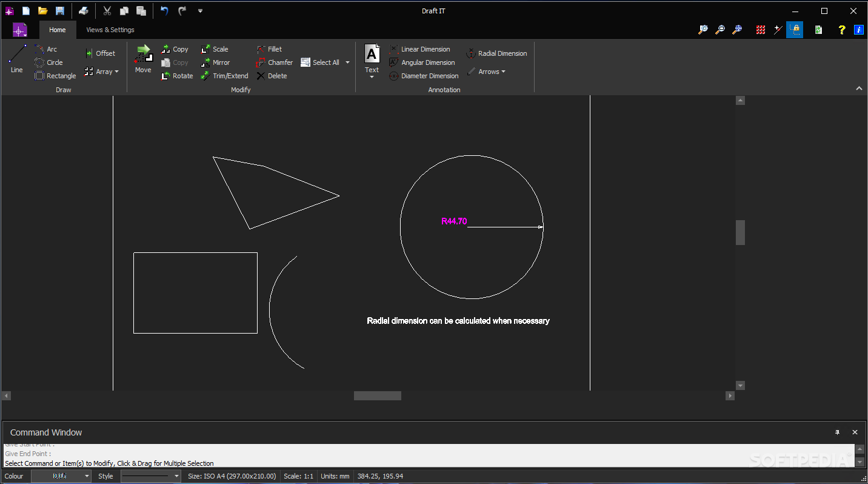
Task: Add a Linear Dimension
Action: pyautogui.click(x=420, y=49)
